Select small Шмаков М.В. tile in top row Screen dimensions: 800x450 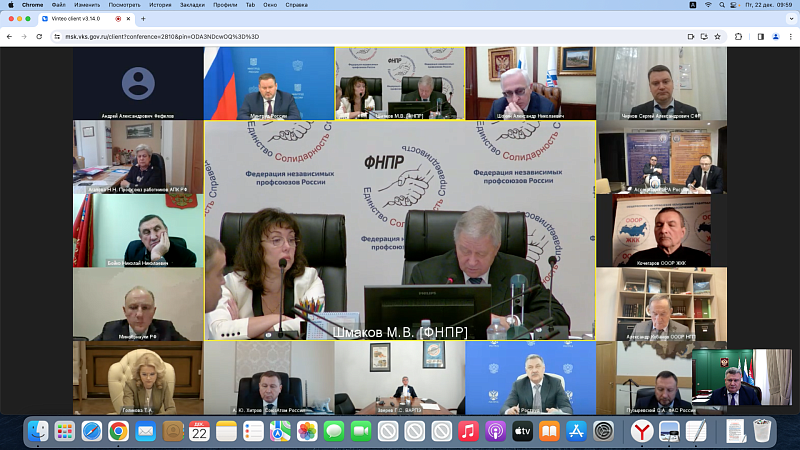coord(400,84)
